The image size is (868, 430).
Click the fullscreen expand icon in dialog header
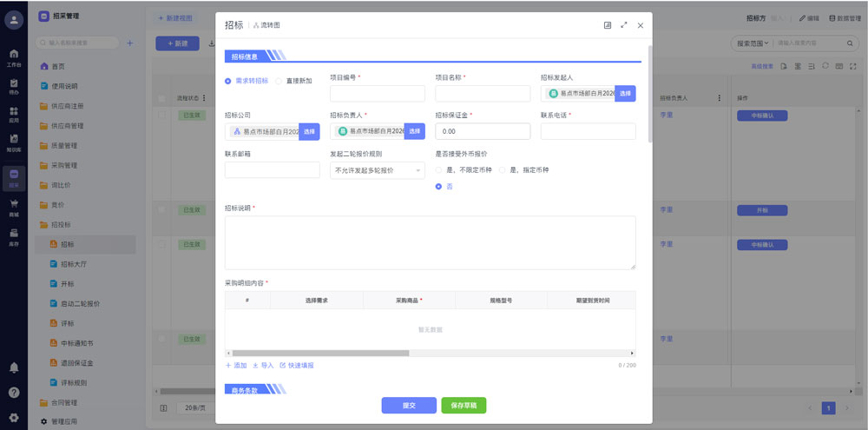tap(623, 25)
